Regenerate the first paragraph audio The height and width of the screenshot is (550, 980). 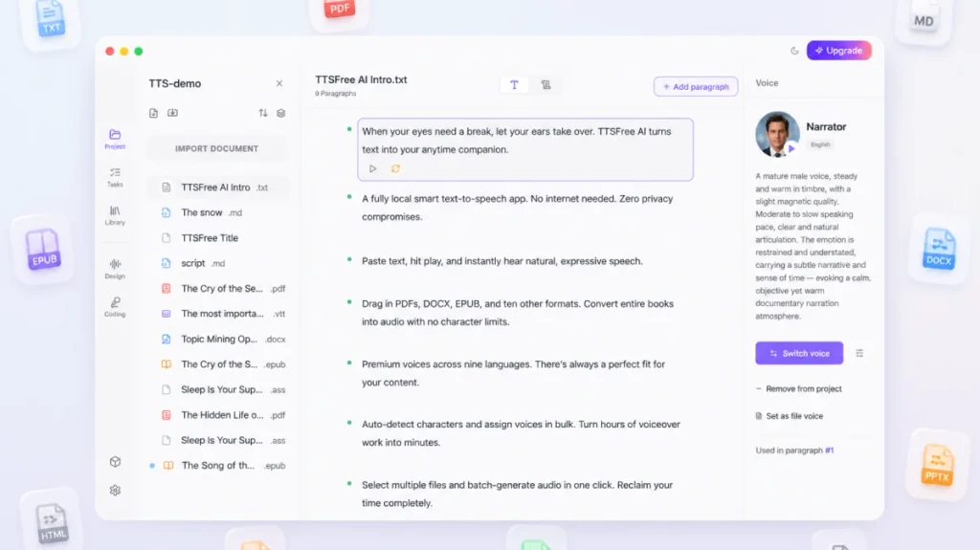tap(395, 168)
